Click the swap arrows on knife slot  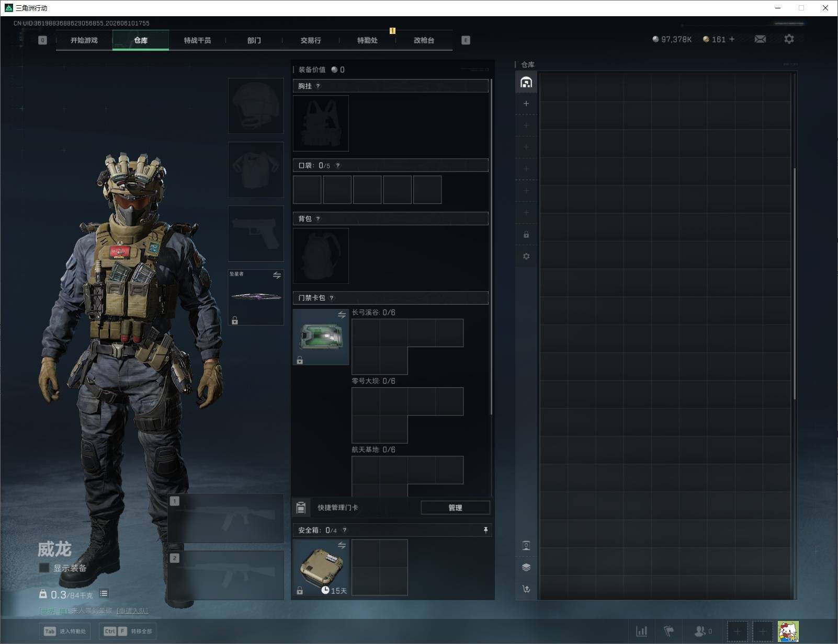(277, 275)
